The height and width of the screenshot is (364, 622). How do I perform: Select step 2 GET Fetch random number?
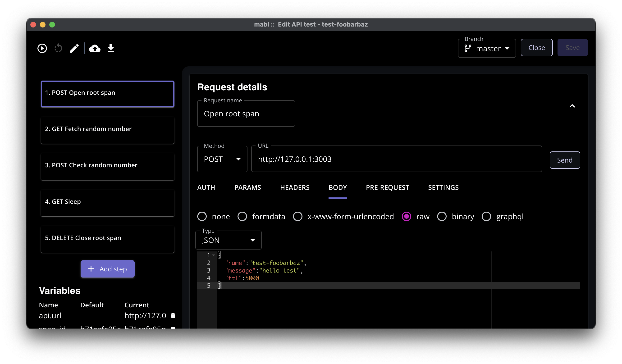(x=108, y=130)
